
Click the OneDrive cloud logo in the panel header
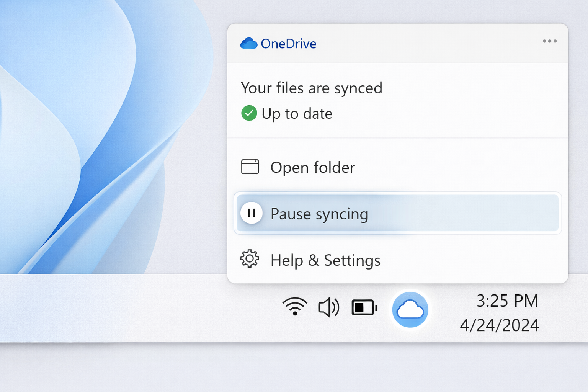coord(248,43)
